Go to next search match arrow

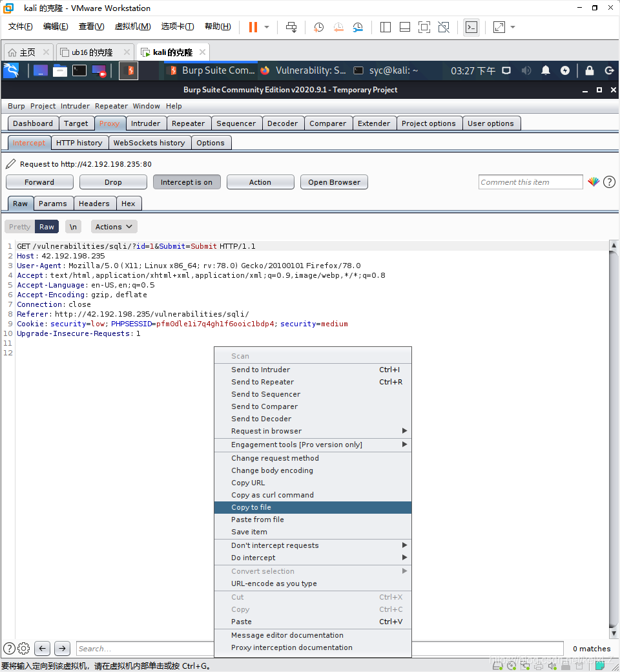tap(63, 649)
